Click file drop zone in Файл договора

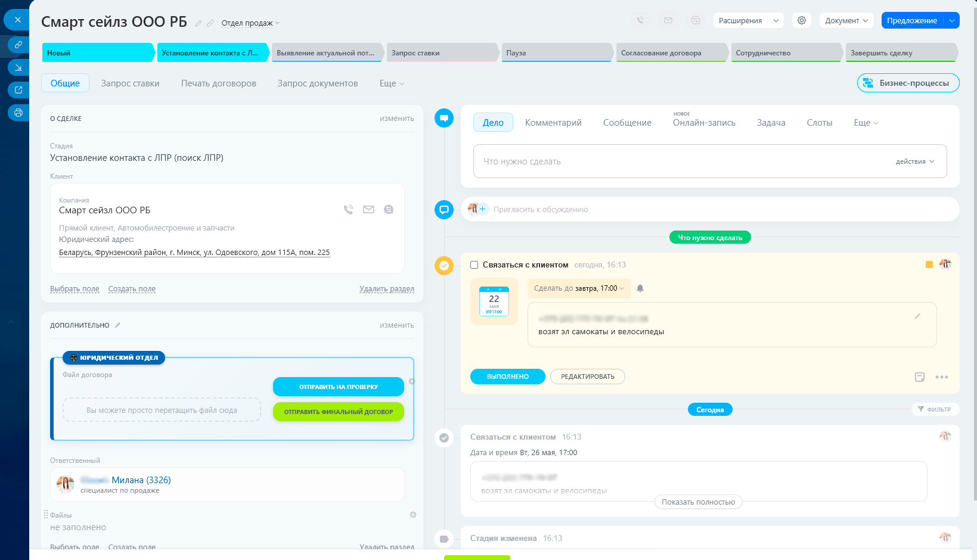click(x=162, y=410)
